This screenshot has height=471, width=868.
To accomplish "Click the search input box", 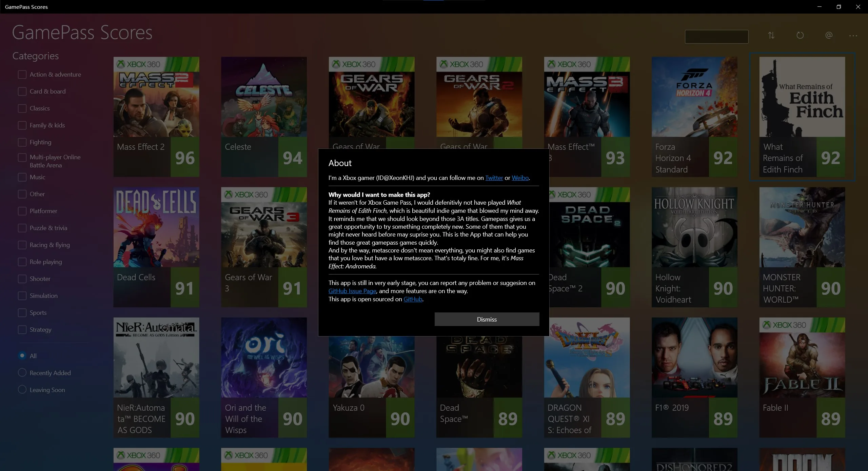I will [716, 37].
